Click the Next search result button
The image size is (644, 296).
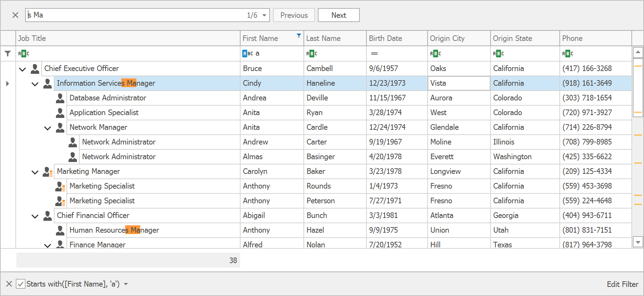(x=338, y=15)
